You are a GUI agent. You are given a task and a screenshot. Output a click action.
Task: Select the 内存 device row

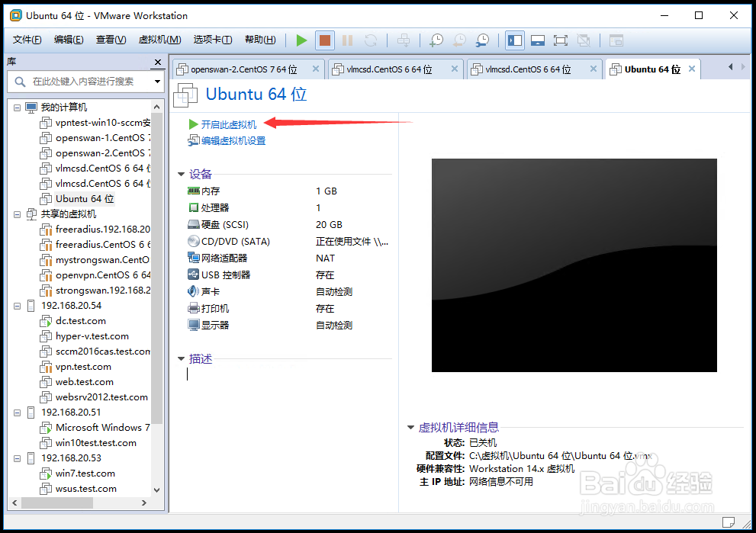pyautogui.click(x=288, y=191)
